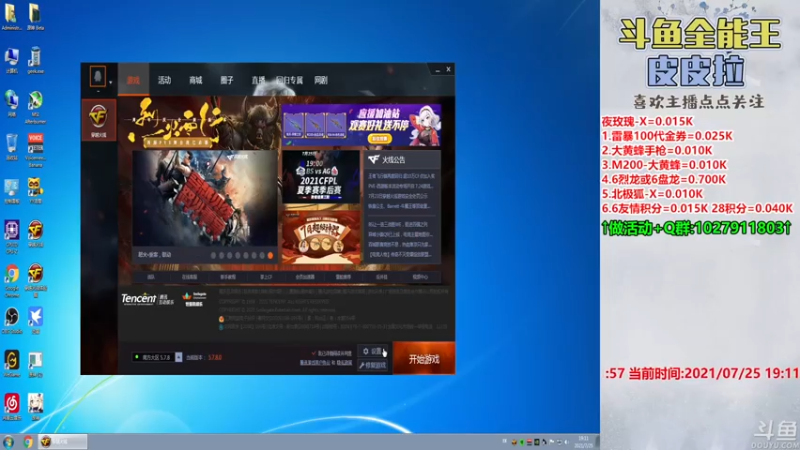Switch to the 商城 tab
800x450 pixels.
coord(195,80)
